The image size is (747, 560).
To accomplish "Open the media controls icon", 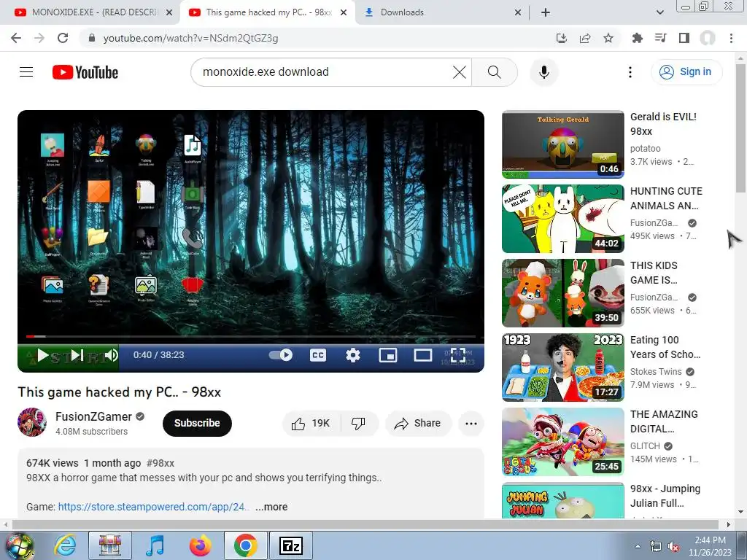I will (x=661, y=38).
